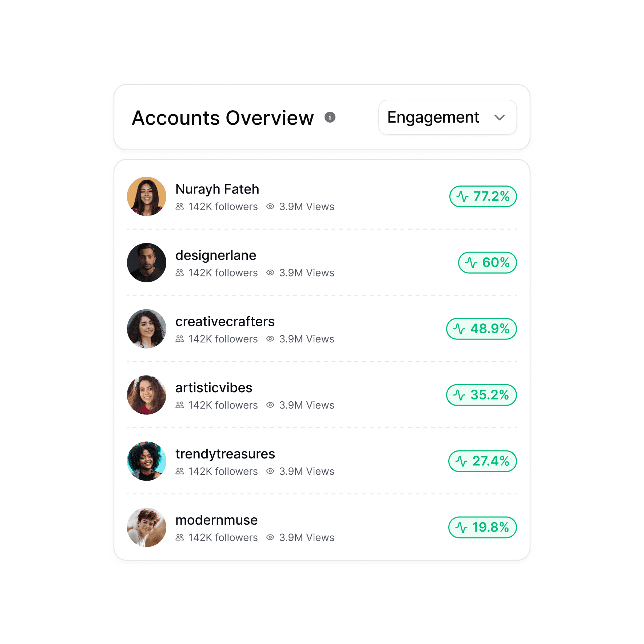Click the Accounts Overview heading
This screenshot has height=644, width=644.
tap(223, 118)
